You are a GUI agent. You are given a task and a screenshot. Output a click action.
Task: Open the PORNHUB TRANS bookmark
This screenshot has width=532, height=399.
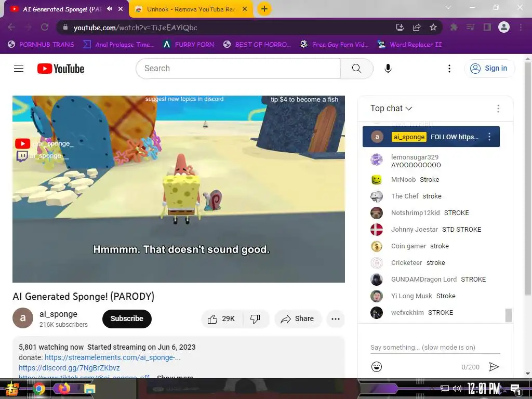coord(41,45)
